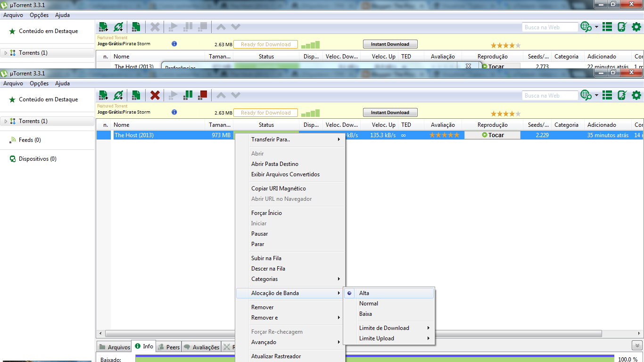Open the Remote icon in front window toolbar

click(x=622, y=95)
